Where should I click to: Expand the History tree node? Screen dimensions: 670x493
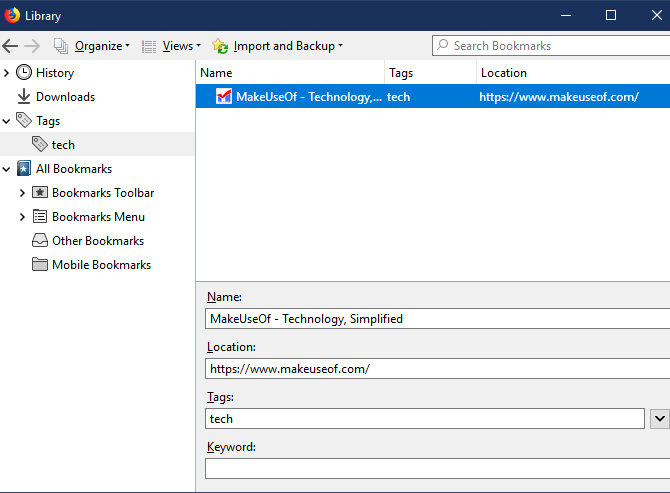[6, 73]
